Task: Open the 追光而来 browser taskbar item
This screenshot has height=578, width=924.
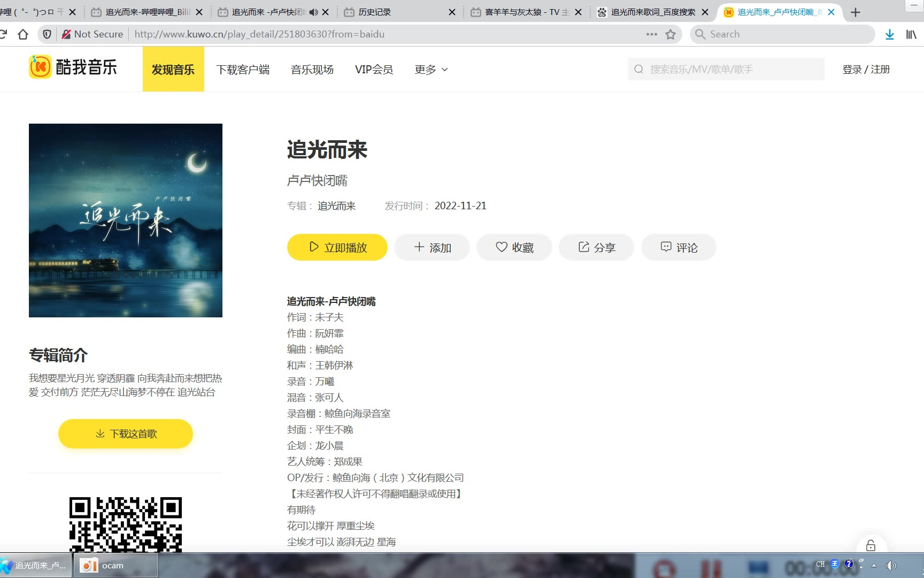Action: (x=35, y=566)
